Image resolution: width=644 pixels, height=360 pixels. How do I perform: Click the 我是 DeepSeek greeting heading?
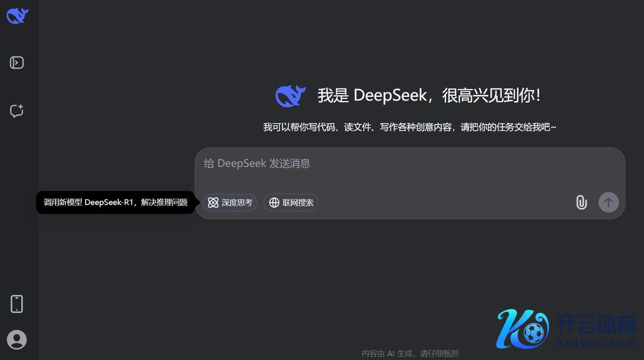point(429,96)
